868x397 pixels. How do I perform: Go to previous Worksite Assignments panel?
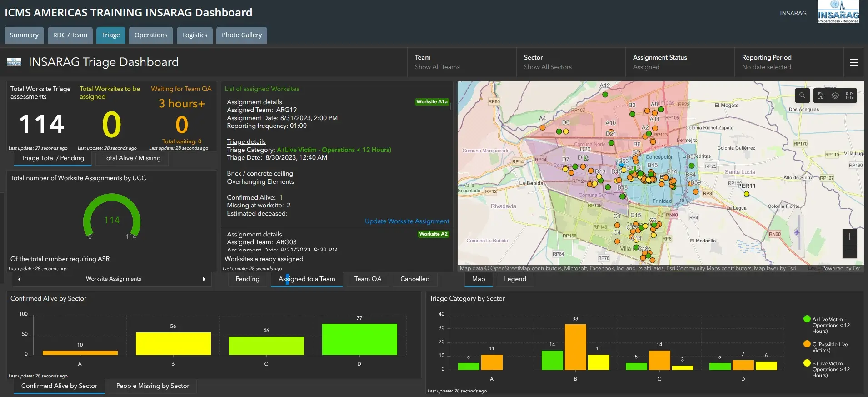click(x=20, y=279)
